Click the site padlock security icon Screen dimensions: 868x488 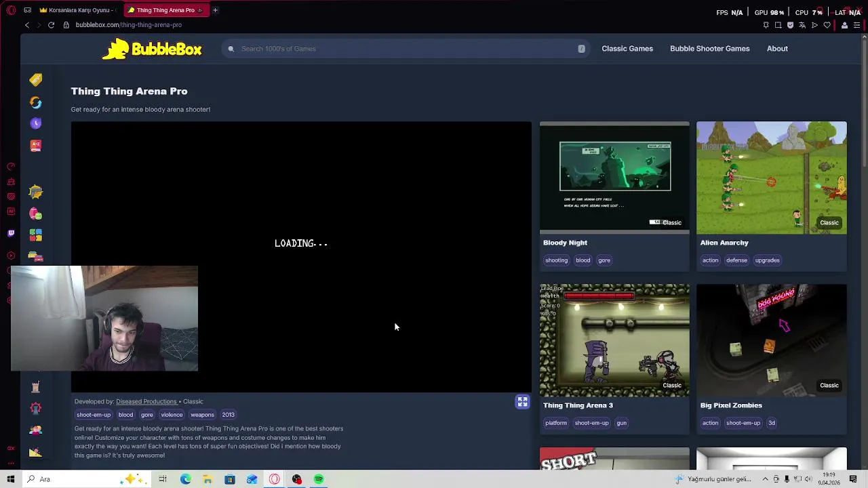[x=66, y=25]
